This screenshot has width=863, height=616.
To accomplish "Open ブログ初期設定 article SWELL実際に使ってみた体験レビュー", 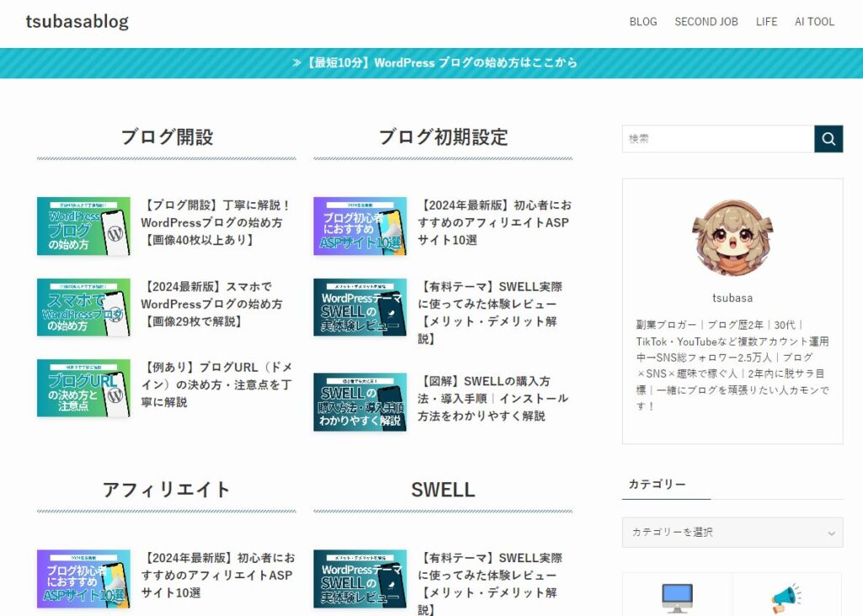I will (490, 313).
